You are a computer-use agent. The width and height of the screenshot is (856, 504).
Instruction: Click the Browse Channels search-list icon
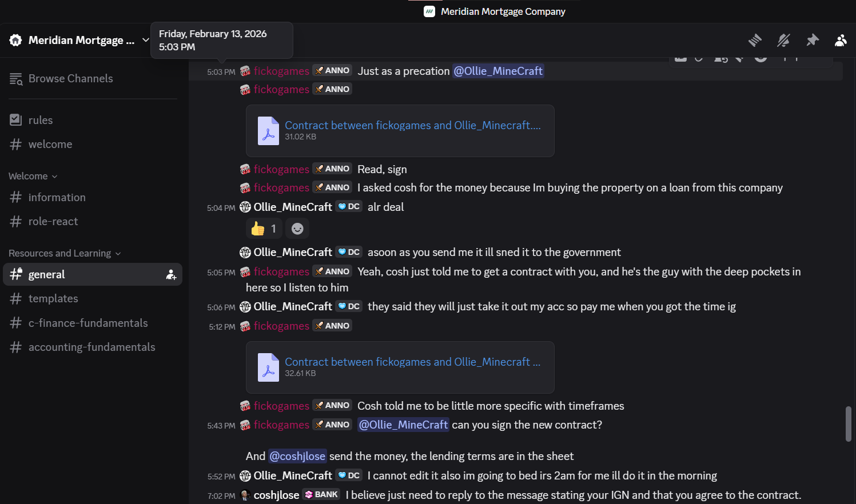(x=16, y=79)
